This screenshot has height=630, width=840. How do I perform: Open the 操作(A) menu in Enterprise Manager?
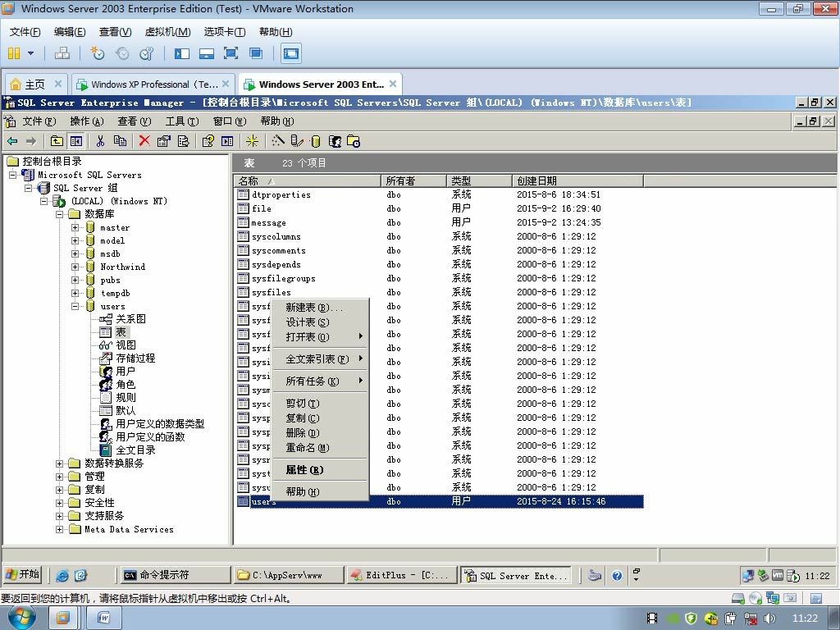(86, 121)
